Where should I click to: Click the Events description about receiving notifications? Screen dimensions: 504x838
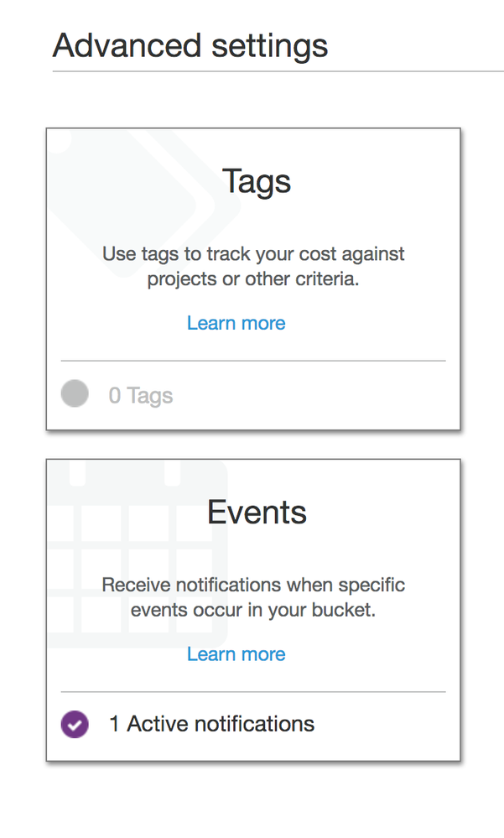coord(253,597)
